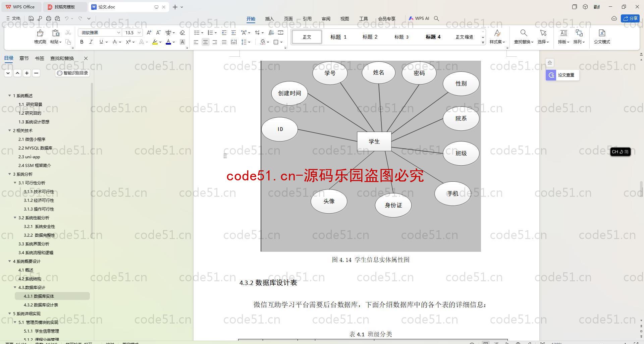Toggle the CH input method indicator

620,152
